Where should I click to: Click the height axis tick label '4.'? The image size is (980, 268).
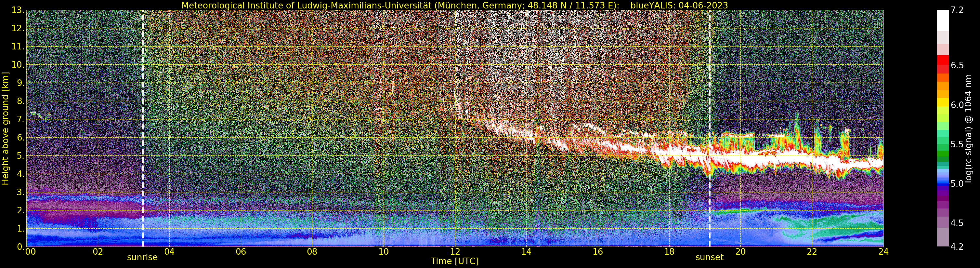[x=20, y=174]
